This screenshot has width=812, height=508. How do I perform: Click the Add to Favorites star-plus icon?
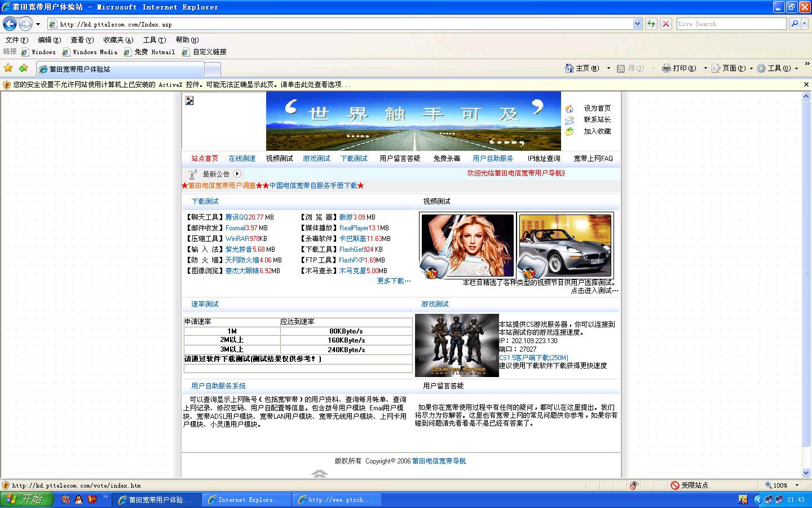click(x=23, y=68)
